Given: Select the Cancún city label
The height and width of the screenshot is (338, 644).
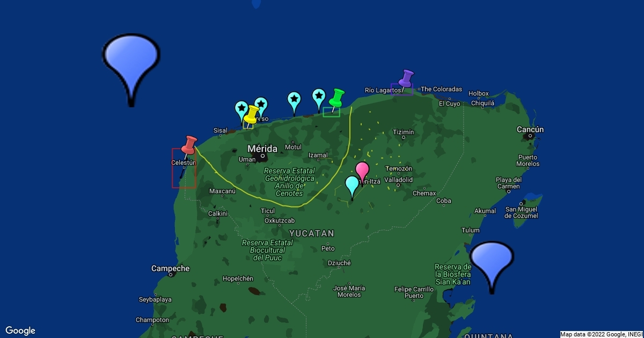Looking at the screenshot, I should click(530, 129).
